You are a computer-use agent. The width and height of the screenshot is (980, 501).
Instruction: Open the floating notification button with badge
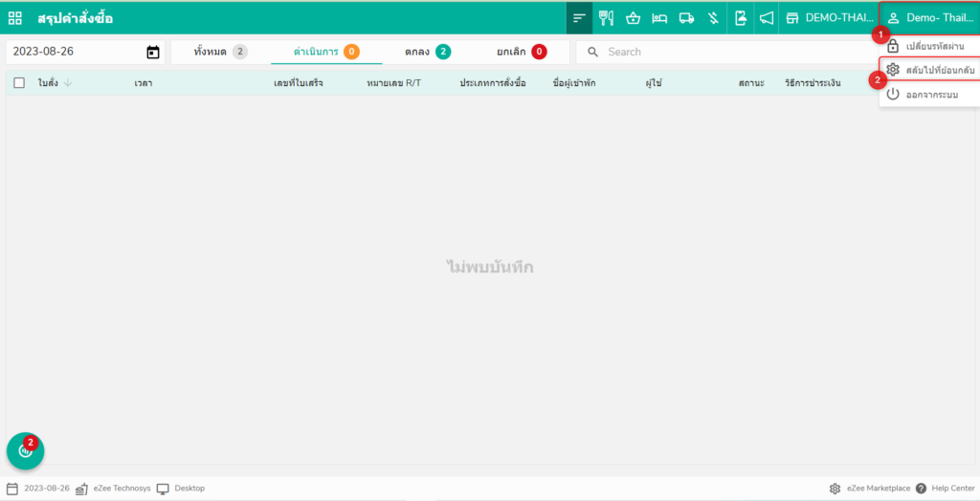click(25, 450)
